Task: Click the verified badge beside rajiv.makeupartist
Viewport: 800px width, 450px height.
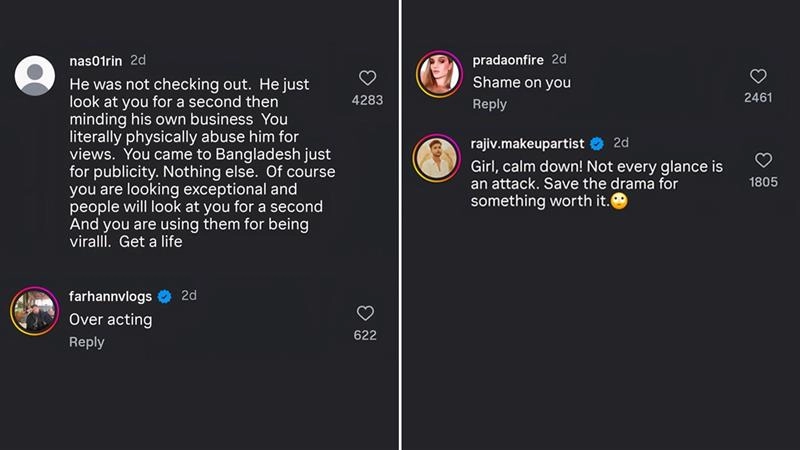Action: [x=598, y=143]
